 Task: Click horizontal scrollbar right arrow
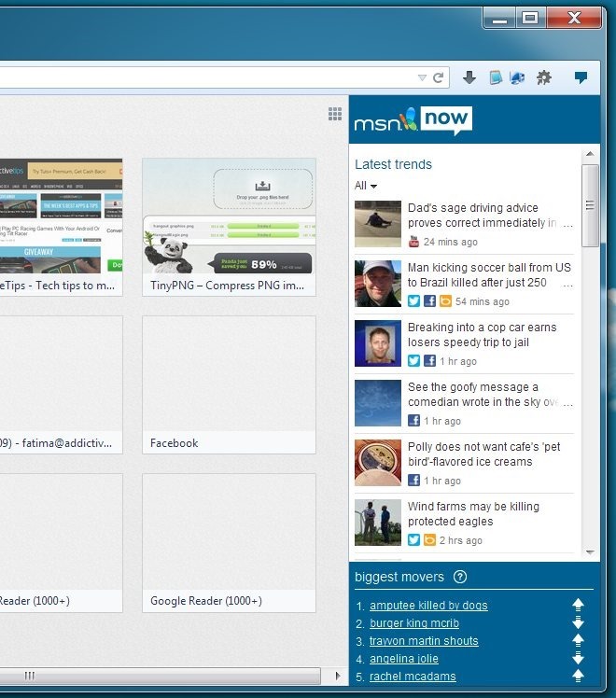[x=337, y=676]
